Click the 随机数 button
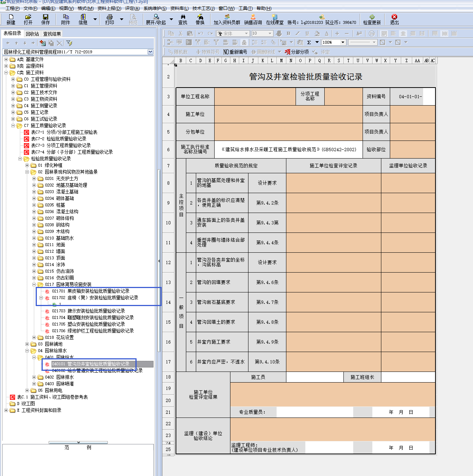Viewport: 473px width, 476px height. (x=178, y=52)
